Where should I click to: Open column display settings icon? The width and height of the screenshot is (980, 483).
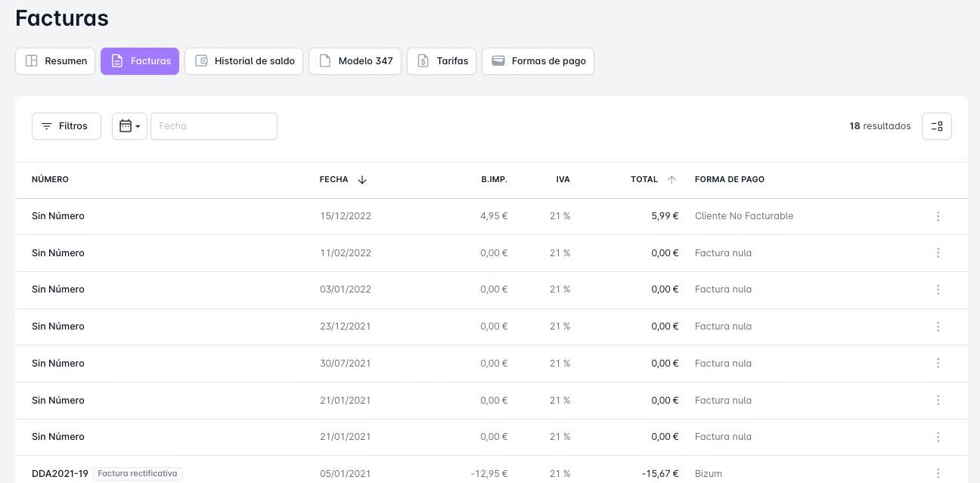tap(936, 126)
